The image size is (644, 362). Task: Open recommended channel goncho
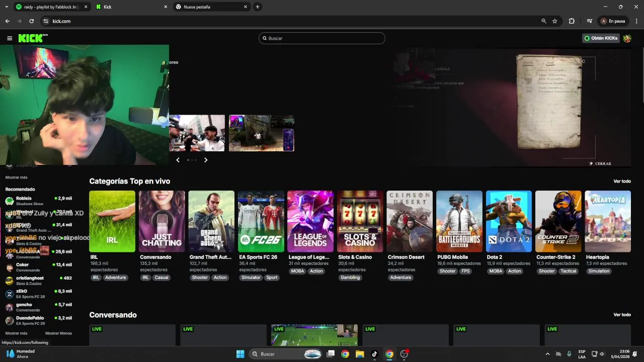click(39, 307)
